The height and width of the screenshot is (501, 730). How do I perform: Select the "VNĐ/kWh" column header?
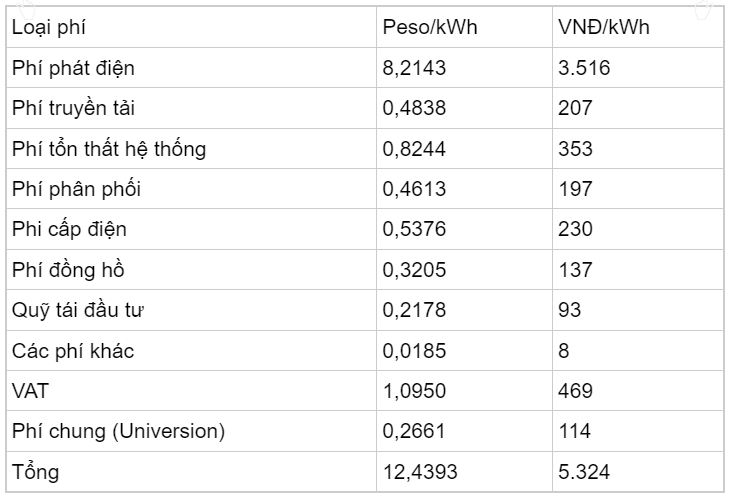(x=603, y=27)
